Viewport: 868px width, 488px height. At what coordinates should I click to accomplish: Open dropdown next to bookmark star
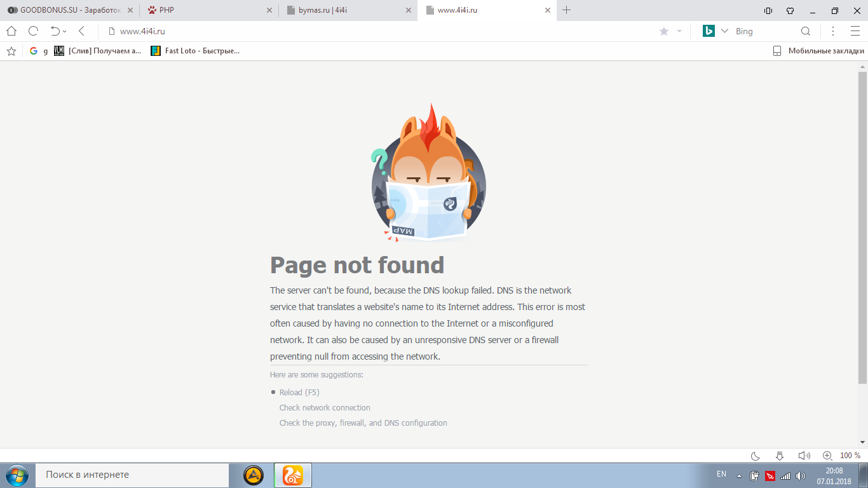coord(679,31)
